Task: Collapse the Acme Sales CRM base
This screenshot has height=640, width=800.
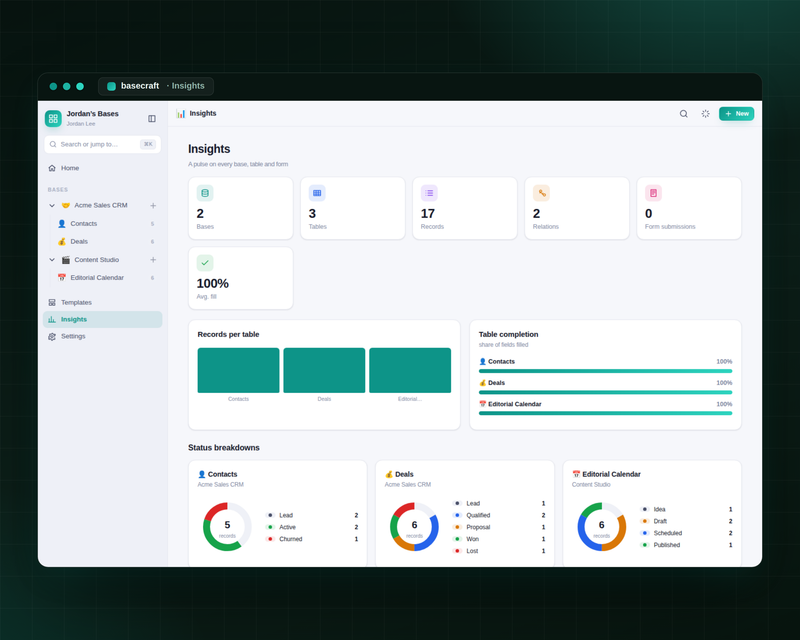Action: click(52, 205)
